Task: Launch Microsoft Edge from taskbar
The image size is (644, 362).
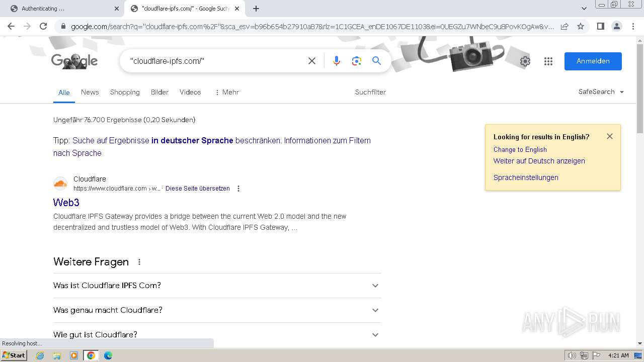Action: point(108,355)
